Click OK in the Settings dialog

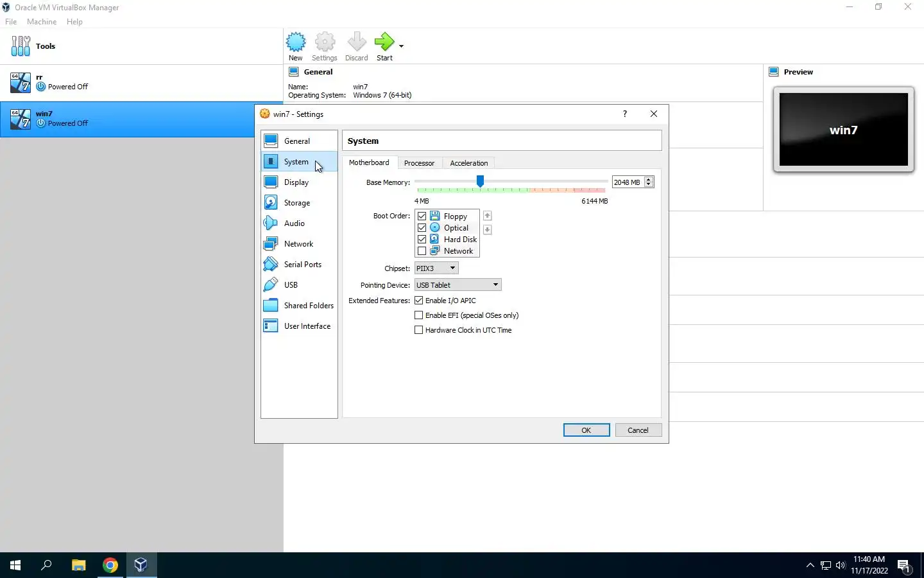586,430
